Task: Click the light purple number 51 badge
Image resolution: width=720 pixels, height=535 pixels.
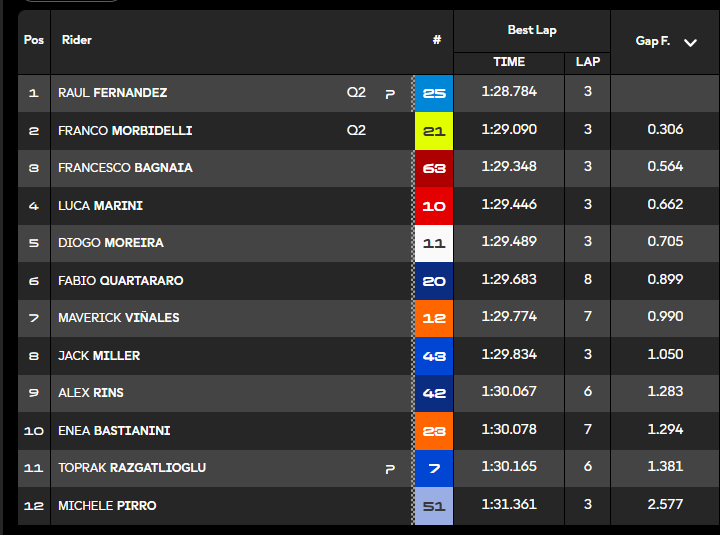Action: (434, 506)
